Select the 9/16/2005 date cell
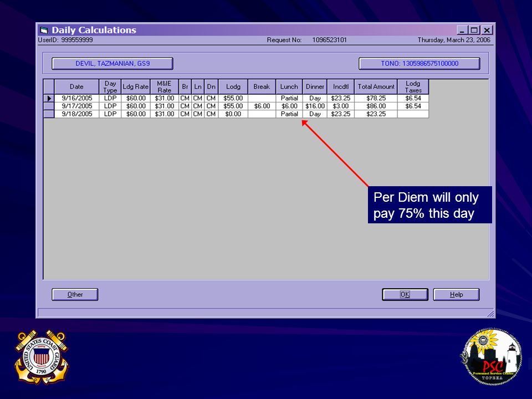Viewport: 532px width, 399px height. click(76, 99)
